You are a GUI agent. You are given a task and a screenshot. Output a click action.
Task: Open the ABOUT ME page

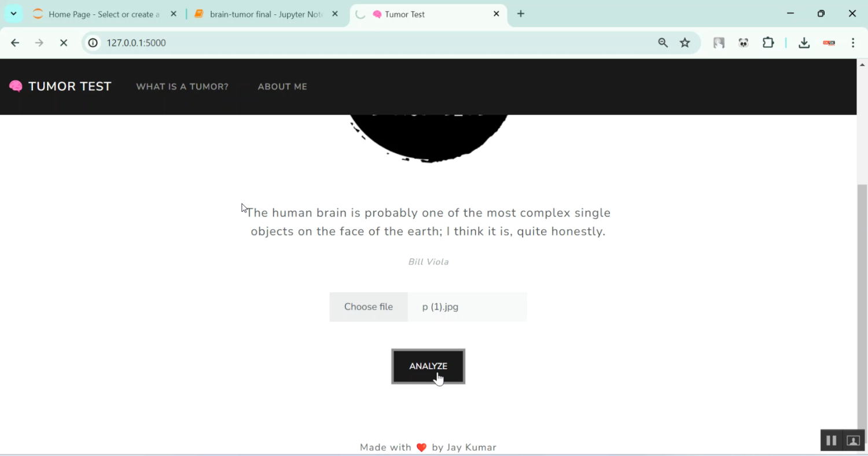coord(282,87)
